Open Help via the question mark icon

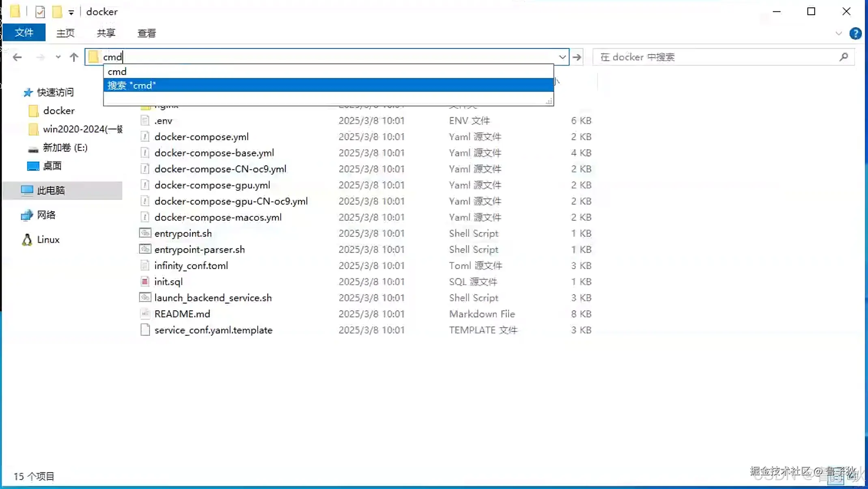click(x=855, y=33)
